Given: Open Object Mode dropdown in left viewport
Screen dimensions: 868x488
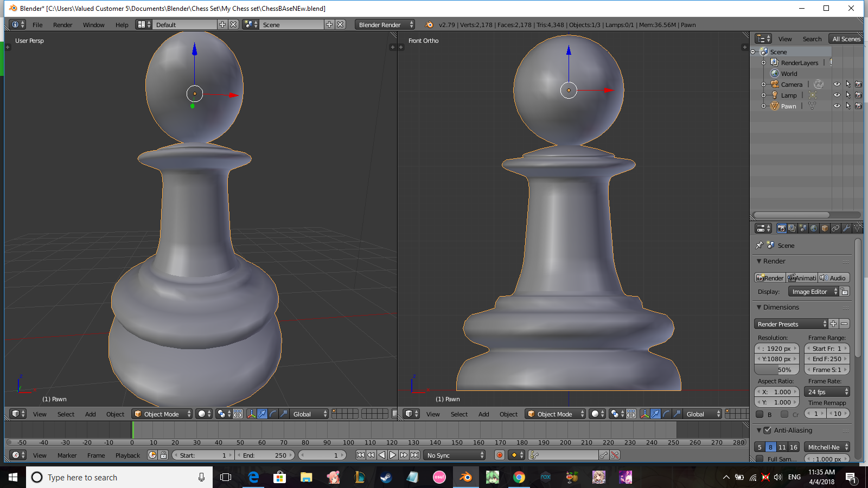Looking at the screenshot, I should click(162, 414).
